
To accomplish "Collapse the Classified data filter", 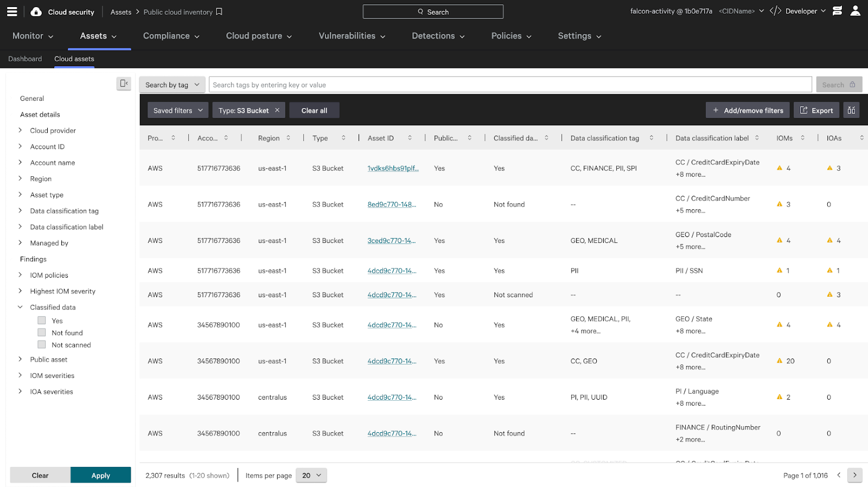I will (20, 307).
